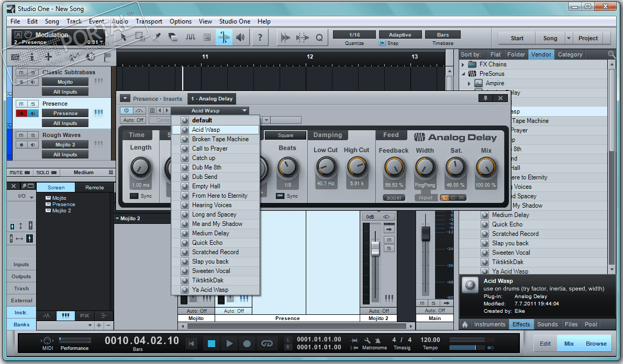
Task: Click the Browse view button
Action: (596, 344)
